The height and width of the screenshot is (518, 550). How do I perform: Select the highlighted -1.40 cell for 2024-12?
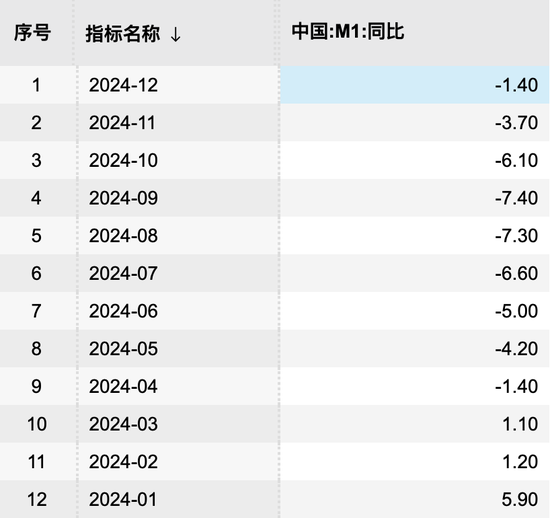pyautogui.click(x=415, y=85)
